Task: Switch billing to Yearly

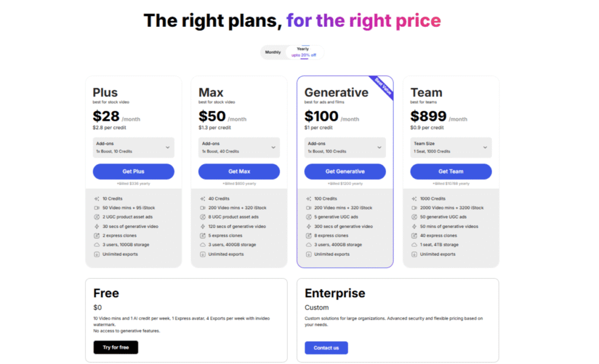Action: (x=303, y=52)
